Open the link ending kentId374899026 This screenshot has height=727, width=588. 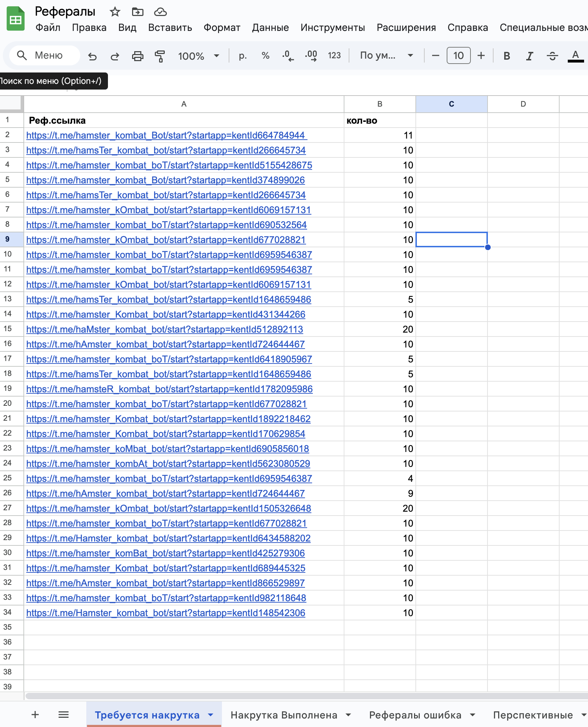click(165, 180)
